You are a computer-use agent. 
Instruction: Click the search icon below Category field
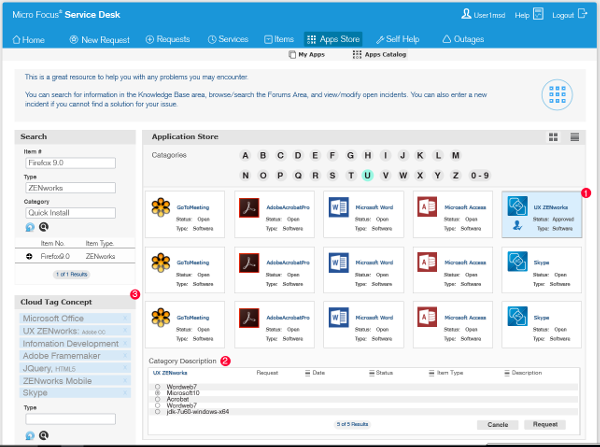pyautogui.click(x=44, y=227)
